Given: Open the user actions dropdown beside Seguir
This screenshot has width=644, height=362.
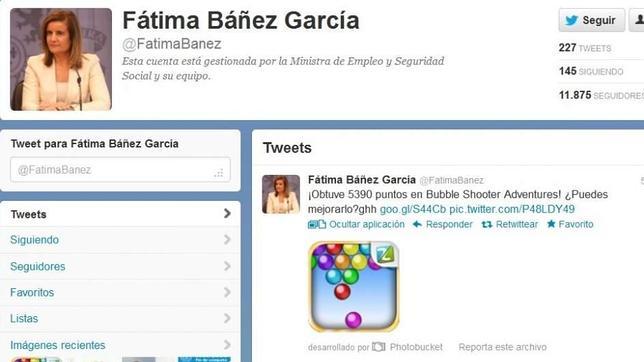Looking at the screenshot, I should coord(637,20).
